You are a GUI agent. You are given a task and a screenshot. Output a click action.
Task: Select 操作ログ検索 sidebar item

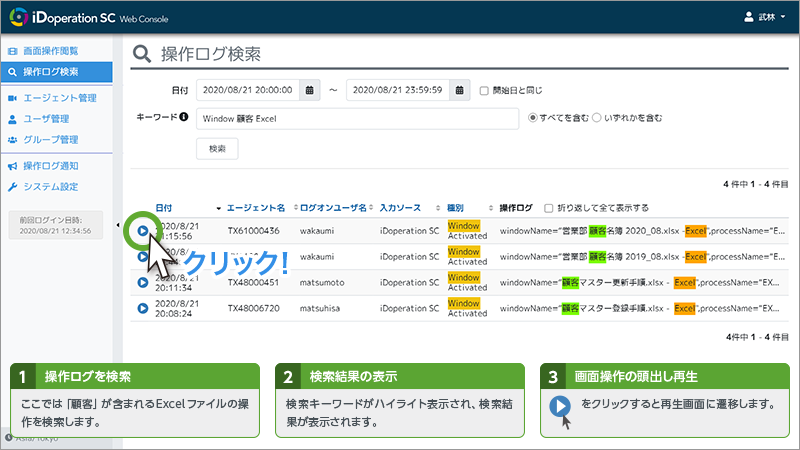point(57,72)
